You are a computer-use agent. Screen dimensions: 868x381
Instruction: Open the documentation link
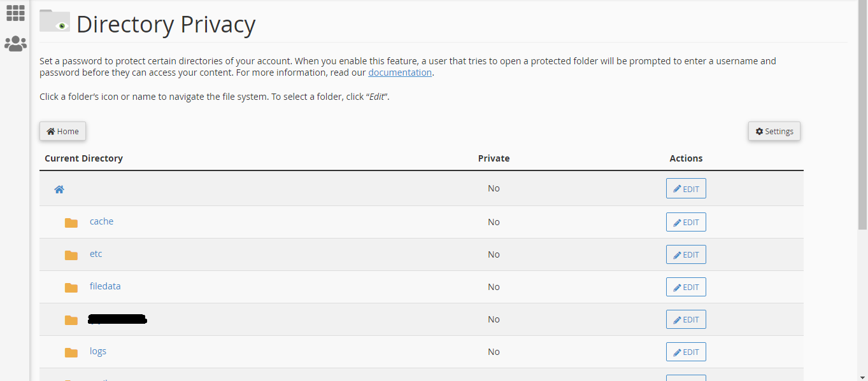(x=400, y=73)
